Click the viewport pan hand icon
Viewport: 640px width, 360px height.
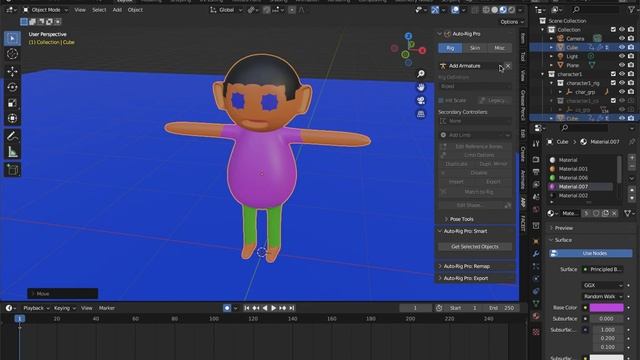point(421,87)
